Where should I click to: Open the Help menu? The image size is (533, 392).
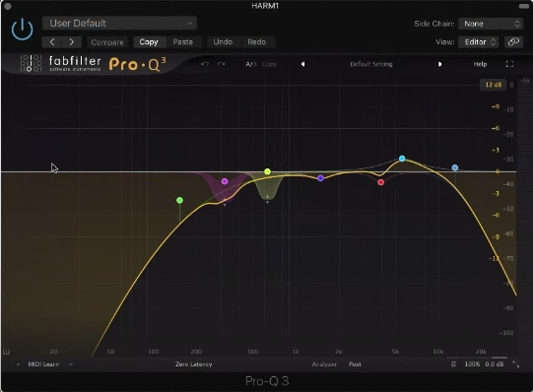(480, 64)
